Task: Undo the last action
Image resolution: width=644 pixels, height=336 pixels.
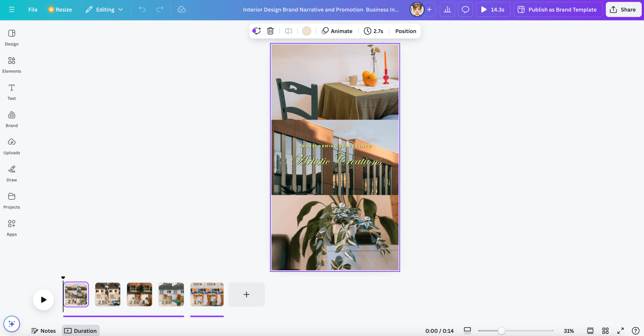Action: click(142, 9)
